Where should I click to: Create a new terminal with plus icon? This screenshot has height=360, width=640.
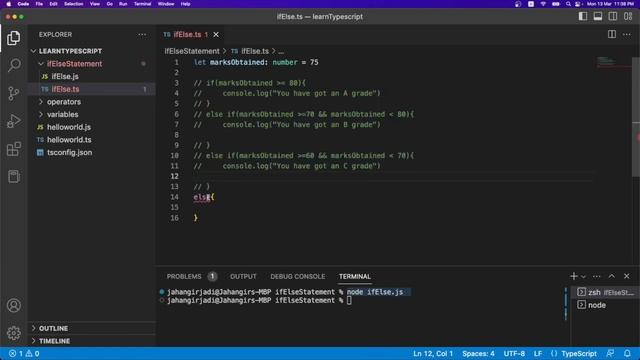pos(573,276)
